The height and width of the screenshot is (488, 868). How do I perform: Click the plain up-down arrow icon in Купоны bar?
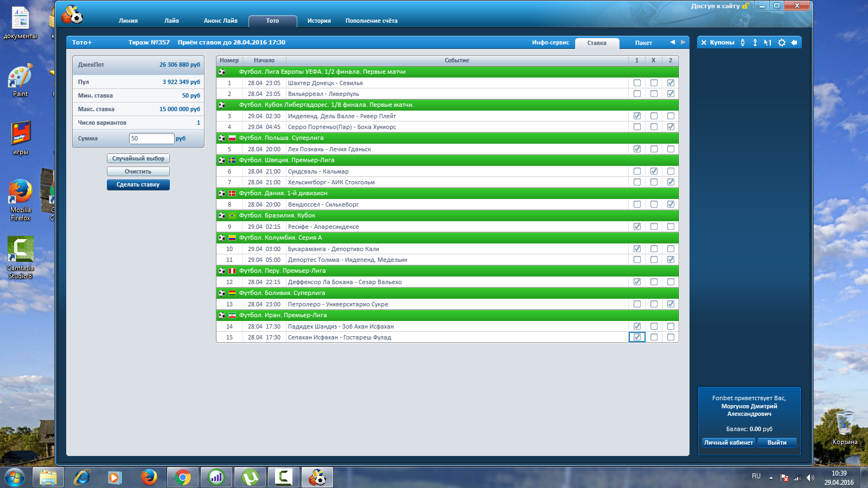[755, 43]
